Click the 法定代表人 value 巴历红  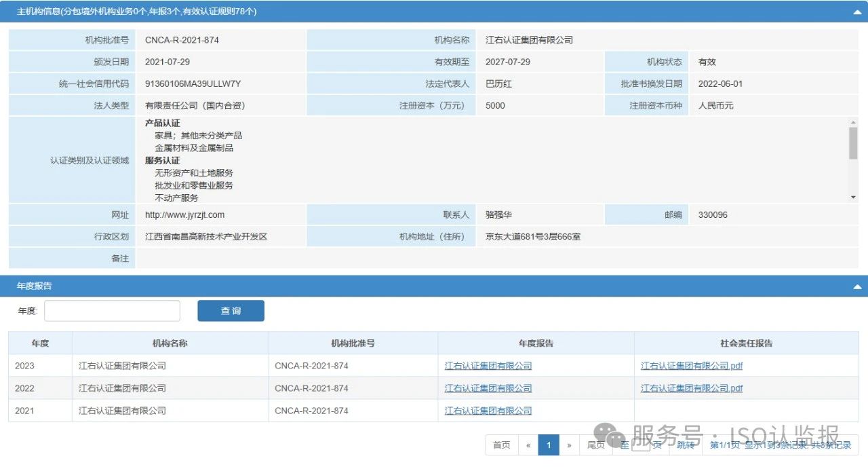(498, 84)
